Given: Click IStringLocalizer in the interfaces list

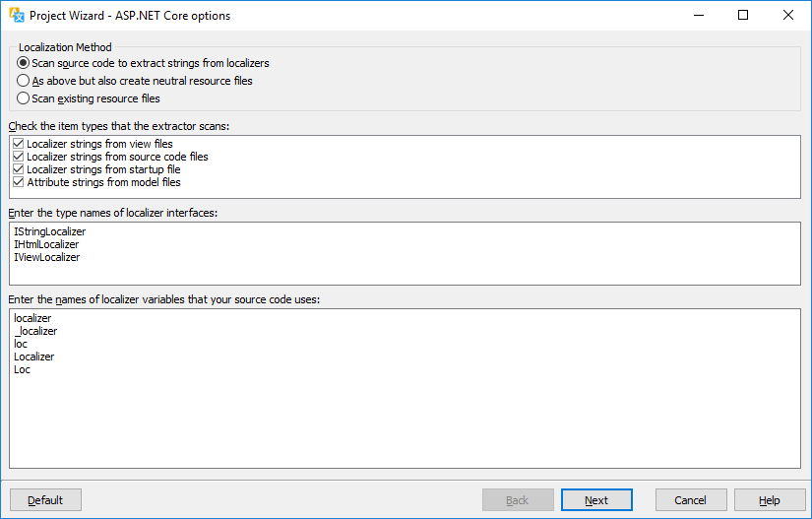Looking at the screenshot, I should coord(50,231).
